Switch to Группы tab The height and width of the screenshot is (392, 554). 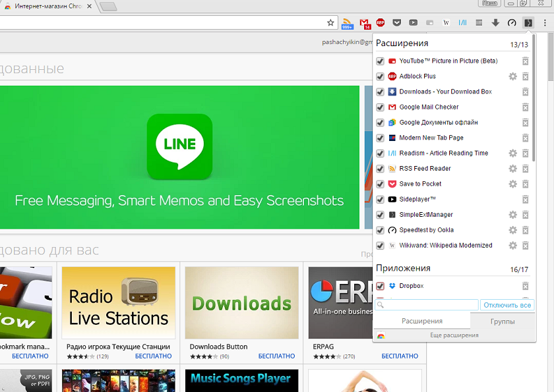tap(503, 322)
